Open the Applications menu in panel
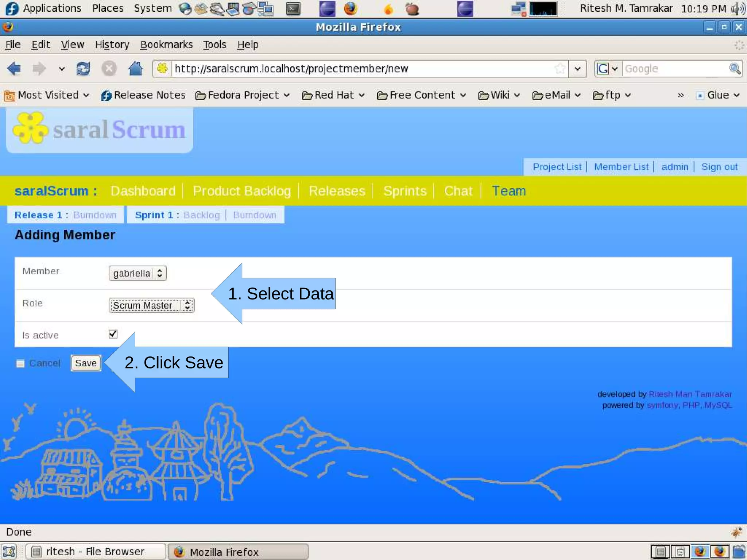This screenshot has height=560, width=747. pyautogui.click(x=52, y=8)
